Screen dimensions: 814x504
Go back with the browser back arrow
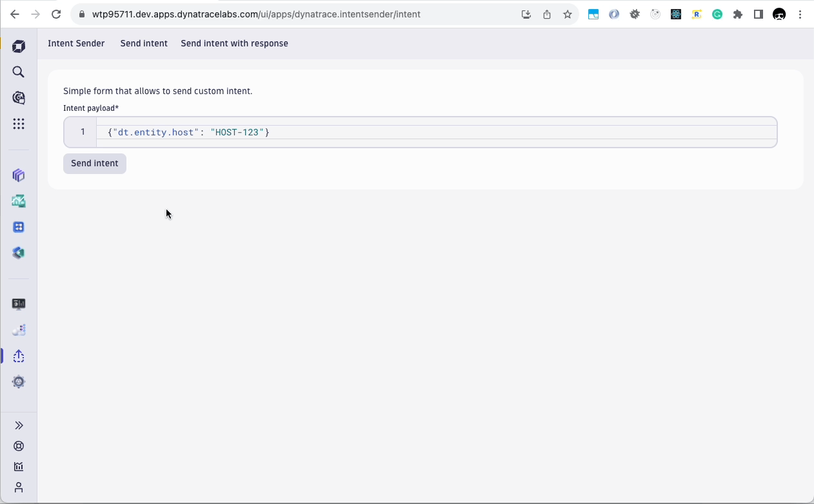point(15,14)
